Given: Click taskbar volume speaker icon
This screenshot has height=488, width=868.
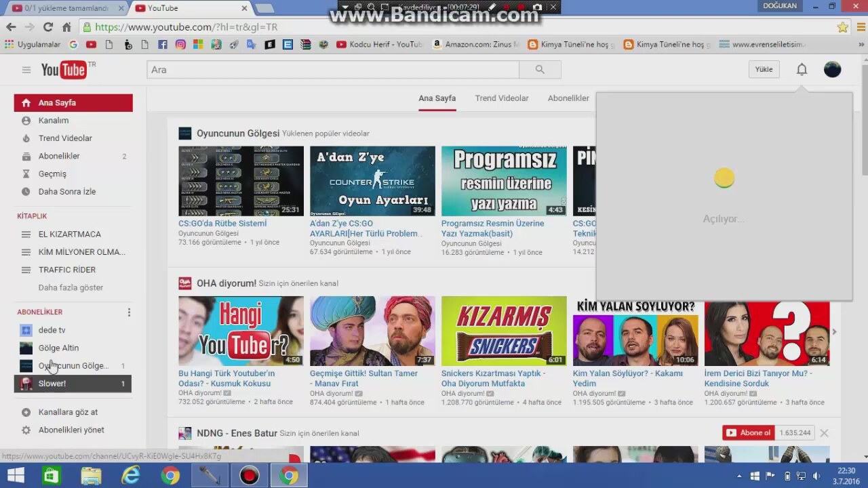Looking at the screenshot, I should 816,476.
